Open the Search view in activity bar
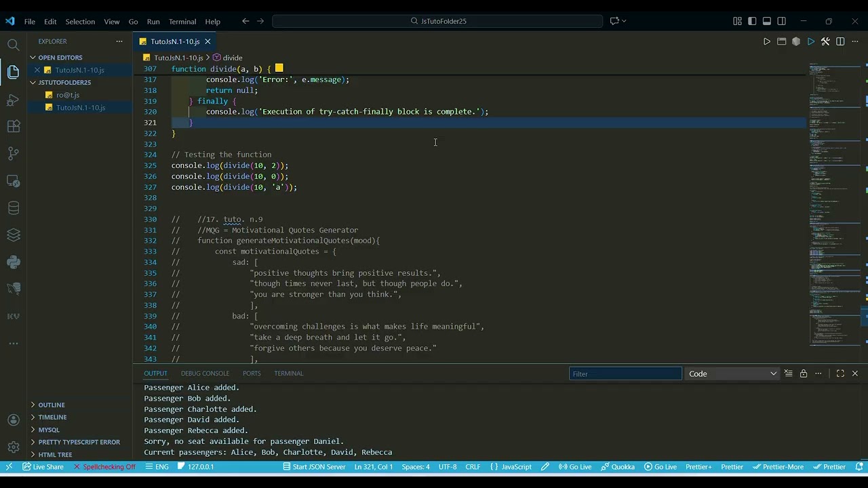 [13, 45]
